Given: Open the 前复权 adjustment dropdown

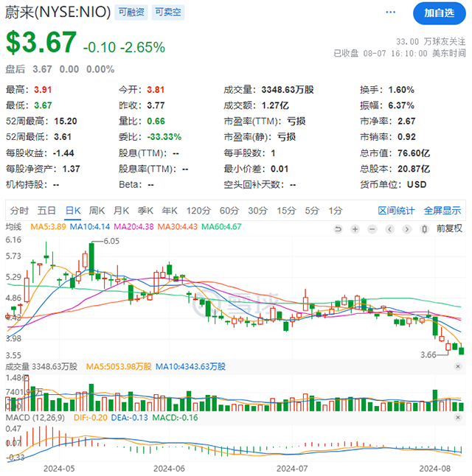Looking at the screenshot, I should (x=449, y=228).
